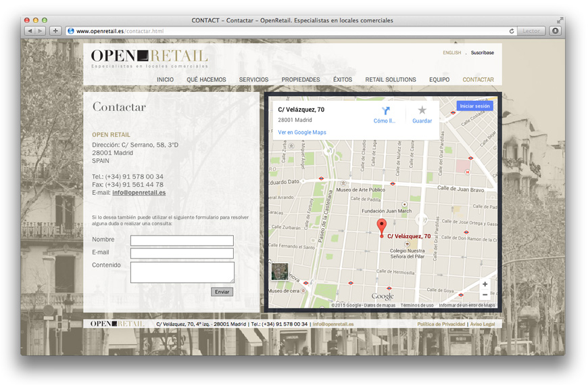Click into the Contenido text area
588x385 pixels.
point(182,272)
